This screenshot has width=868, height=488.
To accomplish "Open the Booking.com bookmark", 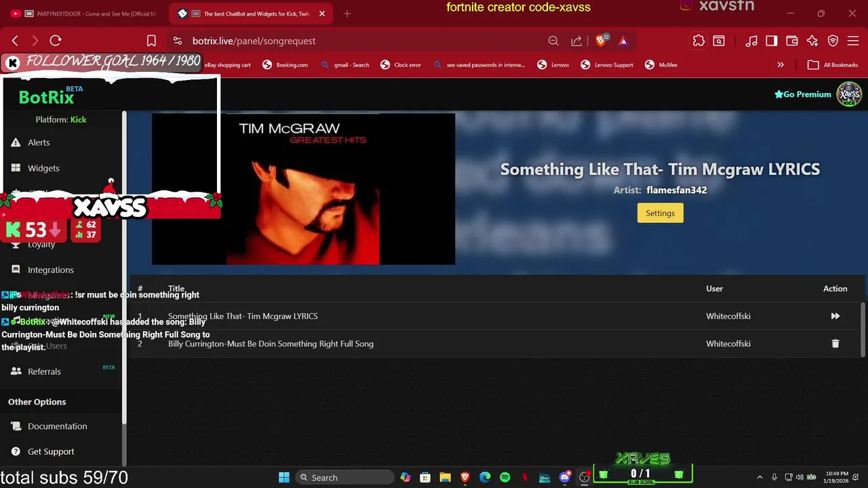I will pyautogui.click(x=285, y=65).
